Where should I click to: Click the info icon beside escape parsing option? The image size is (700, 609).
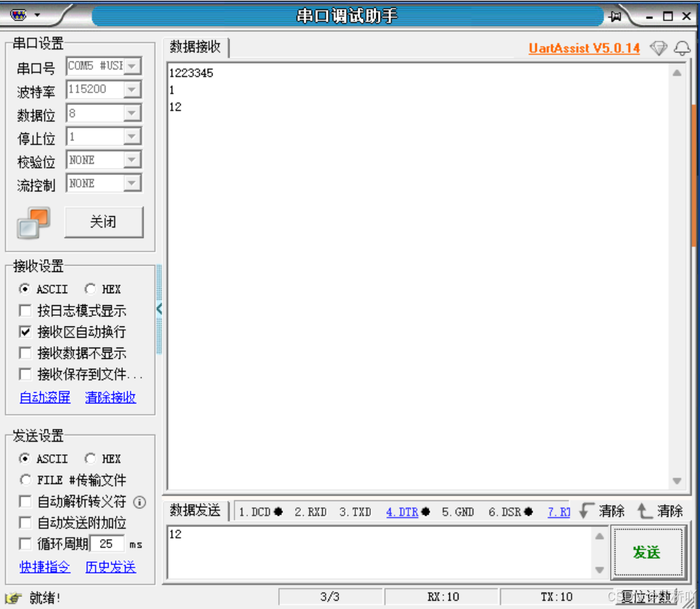(x=139, y=502)
